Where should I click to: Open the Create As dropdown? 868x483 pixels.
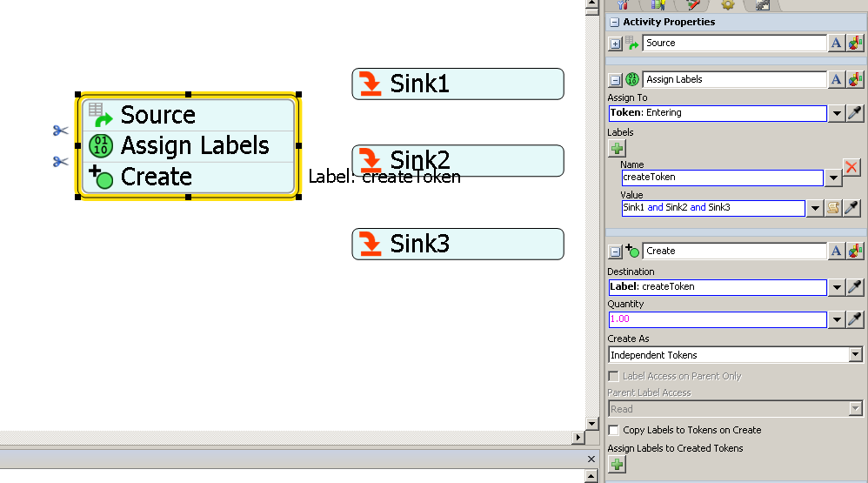click(855, 355)
